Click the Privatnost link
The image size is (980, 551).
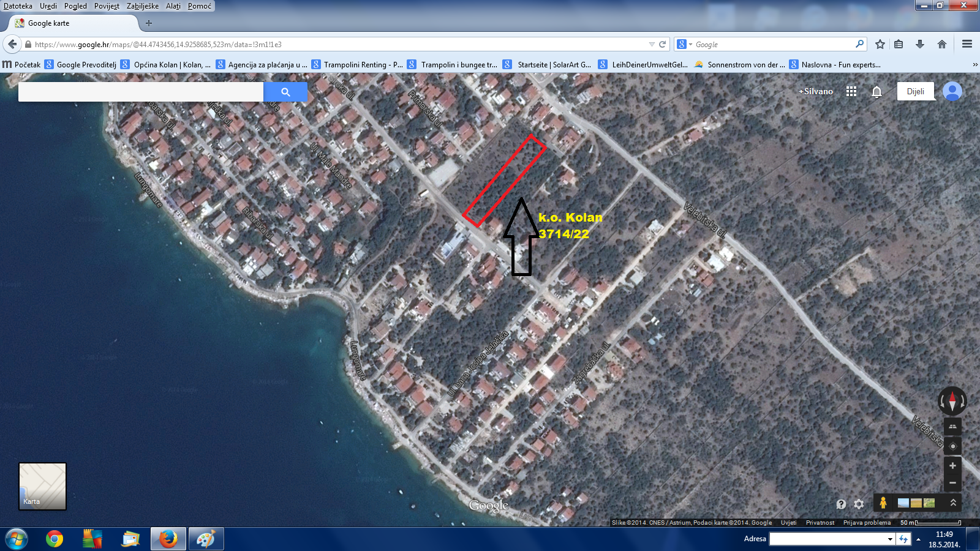(820, 522)
